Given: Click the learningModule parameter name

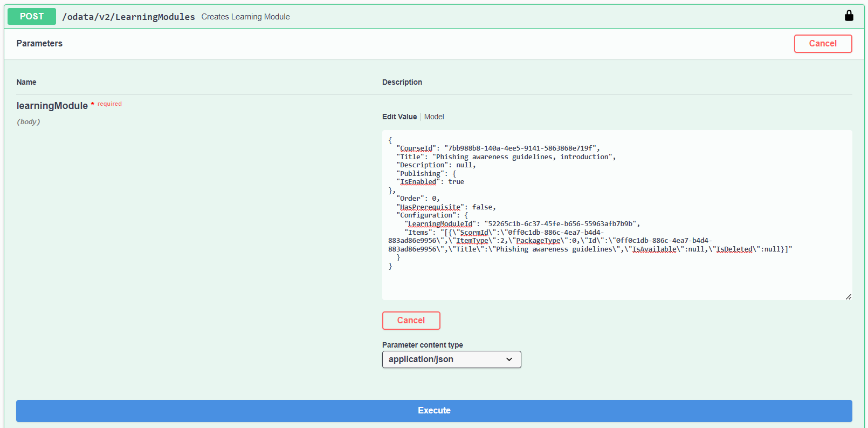Looking at the screenshot, I should tap(52, 106).
